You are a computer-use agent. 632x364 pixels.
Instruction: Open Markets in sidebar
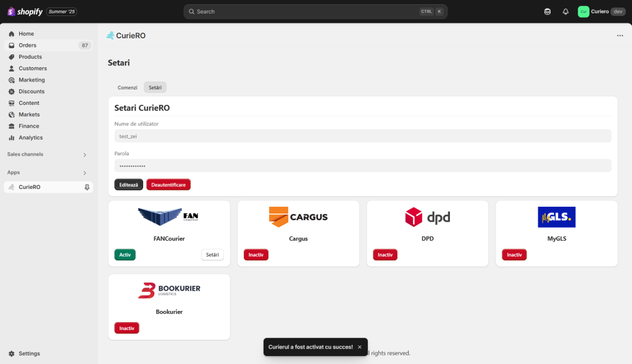click(29, 115)
